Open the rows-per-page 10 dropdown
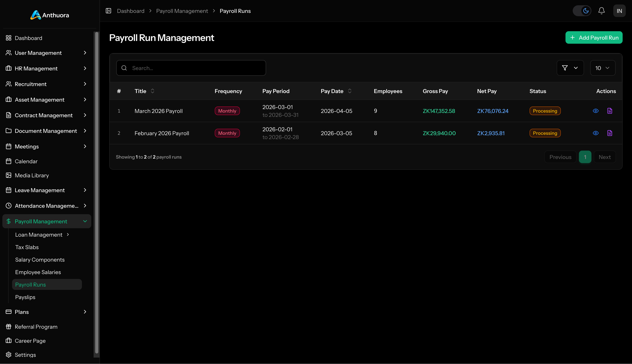The image size is (632, 364). pyautogui.click(x=603, y=68)
